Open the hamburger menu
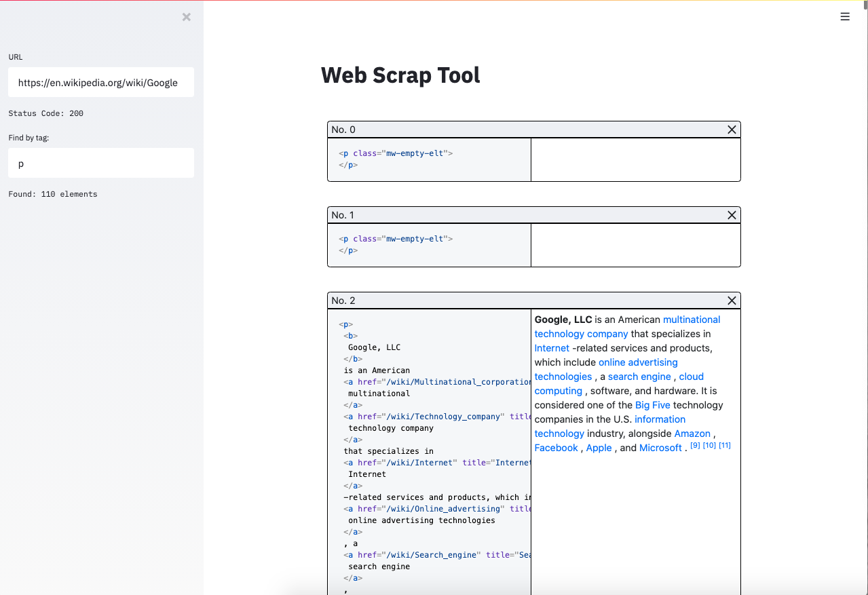 845,17
